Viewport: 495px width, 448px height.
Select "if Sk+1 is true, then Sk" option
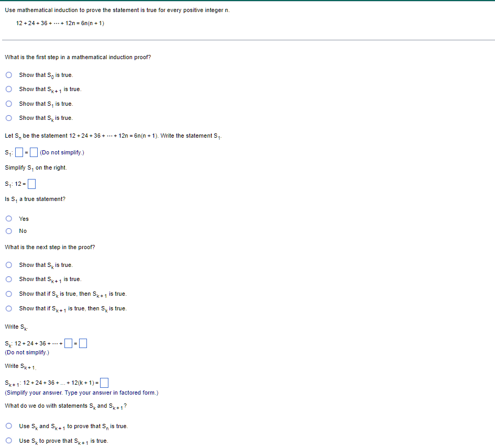[9, 308]
